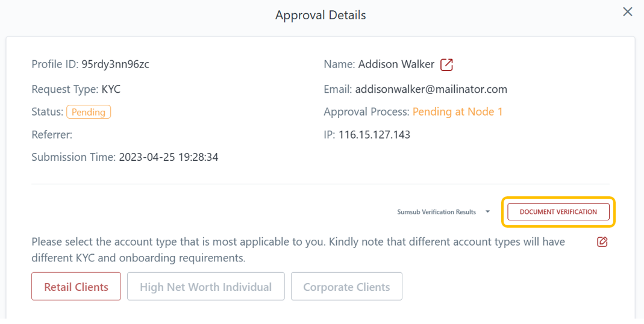The height and width of the screenshot is (324, 644).
Task: Open Addison Walker's profile via external link icon
Action: coord(446,64)
